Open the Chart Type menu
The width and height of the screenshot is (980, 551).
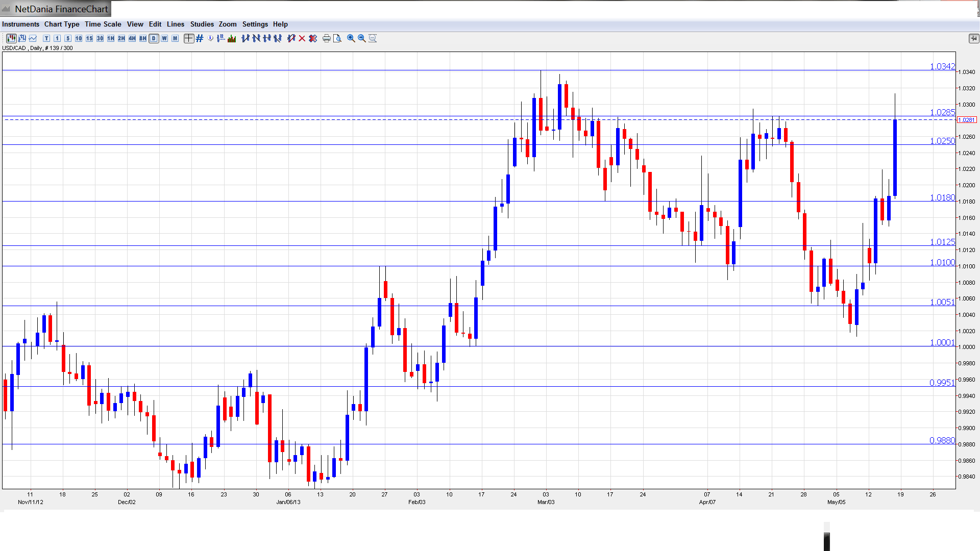click(62, 24)
